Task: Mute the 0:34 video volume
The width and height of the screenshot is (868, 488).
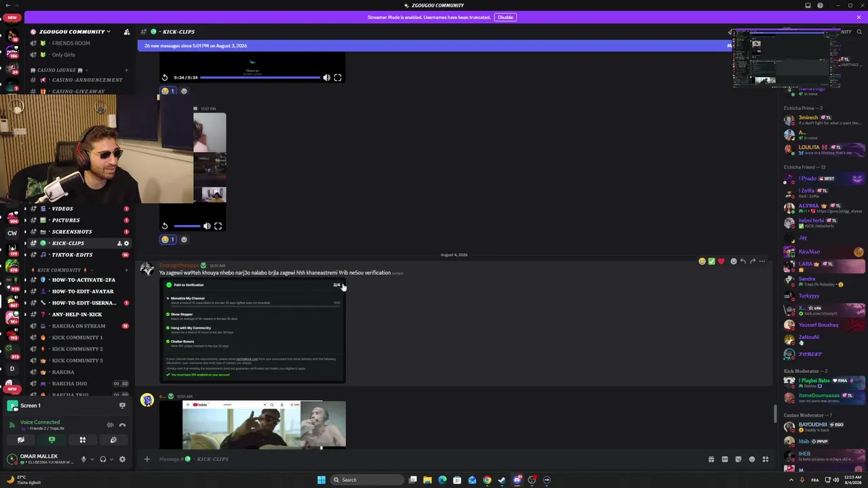Action: coord(326,77)
